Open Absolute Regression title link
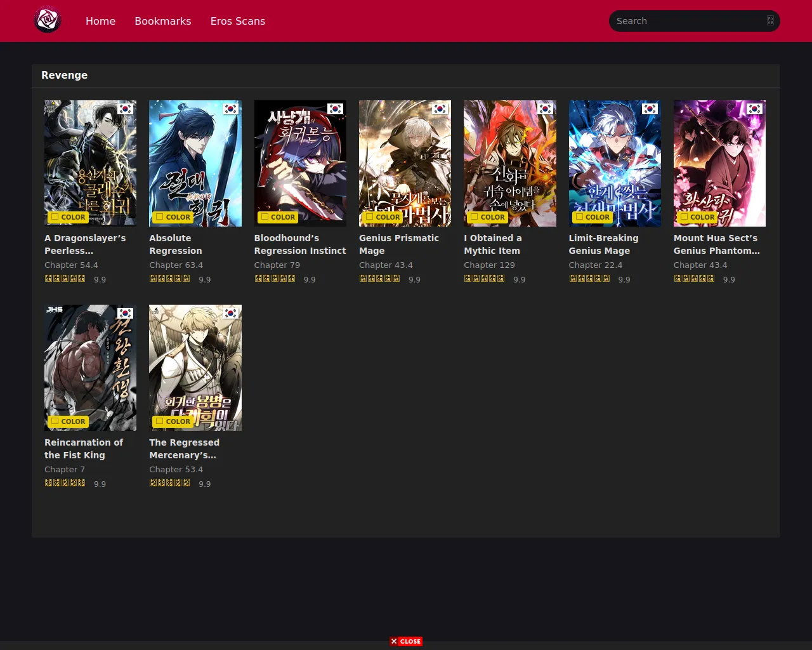 point(176,244)
